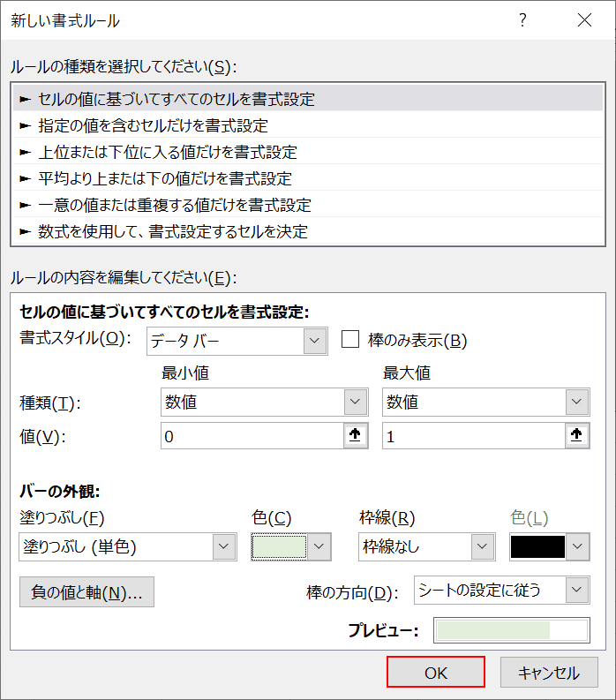Image resolution: width=616 pixels, height=700 pixels.
Task: Select rule 指定の値を含むセルだけを書式設定
Action: pos(308,125)
